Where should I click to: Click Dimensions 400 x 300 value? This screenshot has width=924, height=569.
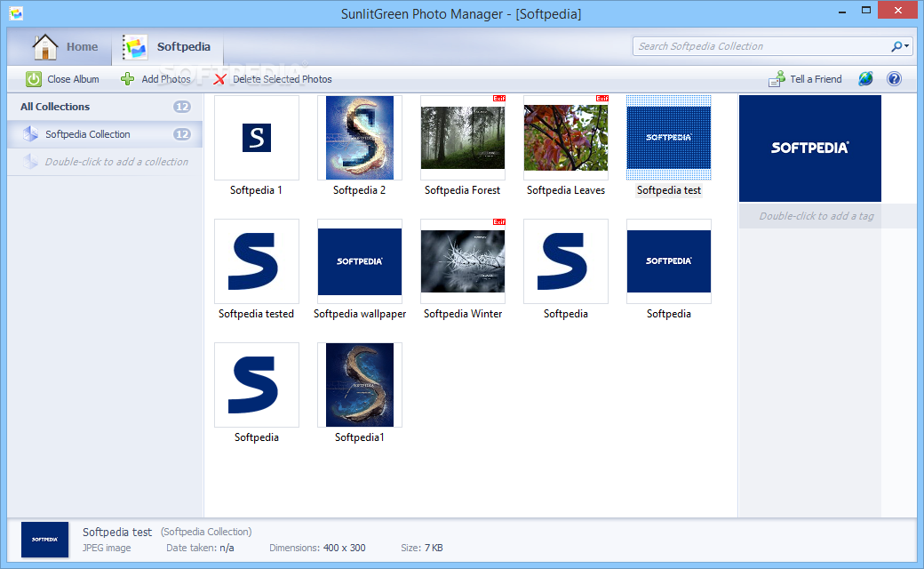click(x=344, y=548)
